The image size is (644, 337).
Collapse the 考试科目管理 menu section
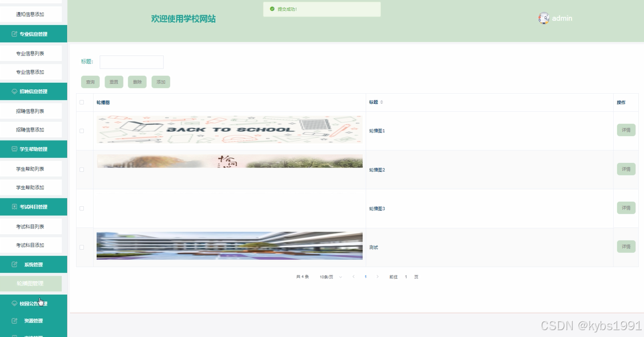pos(34,207)
